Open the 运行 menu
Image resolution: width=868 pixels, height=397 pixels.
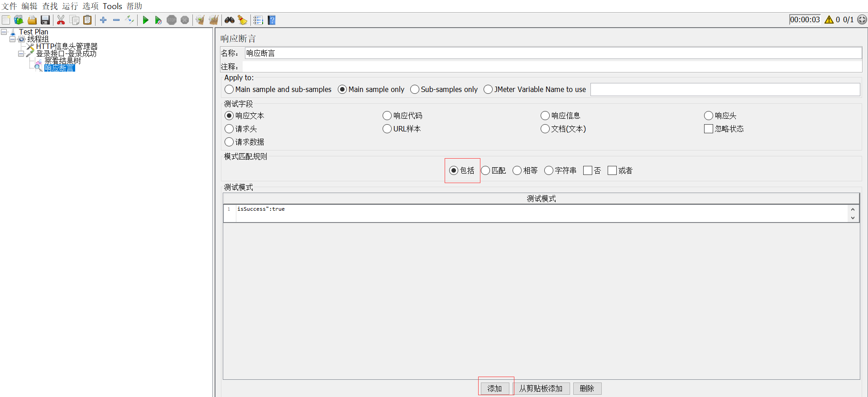coord(70,6)
